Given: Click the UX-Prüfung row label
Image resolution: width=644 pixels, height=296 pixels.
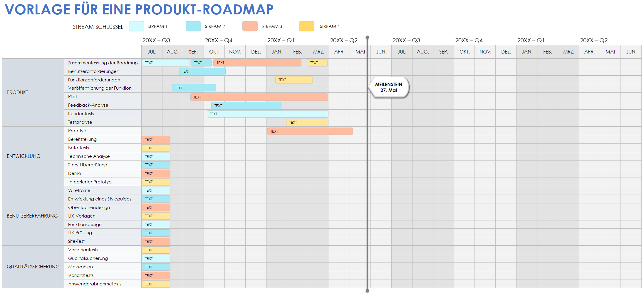Looking at the screenshot, I should pos(80,233).
